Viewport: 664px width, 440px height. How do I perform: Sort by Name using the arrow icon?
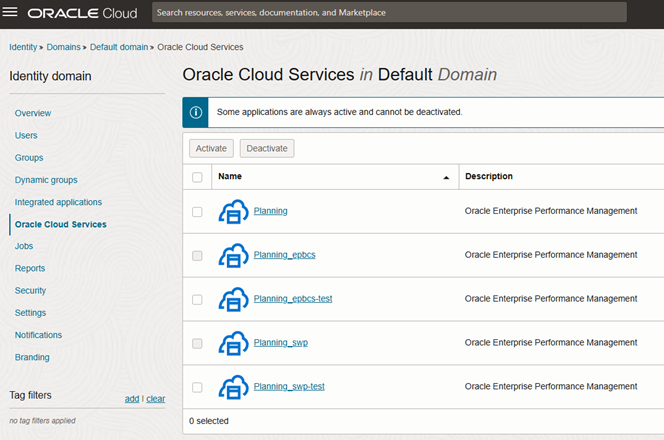446,178
